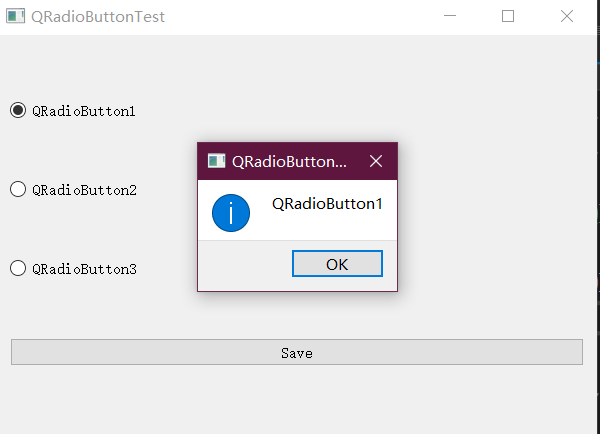The image size is (600, 434).
Task: Click the dialog's truncated title text
Action: 289,161
